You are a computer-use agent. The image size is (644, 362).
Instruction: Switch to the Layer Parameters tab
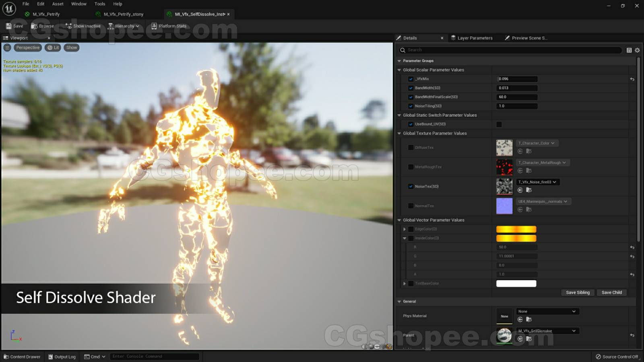point(472,38)
